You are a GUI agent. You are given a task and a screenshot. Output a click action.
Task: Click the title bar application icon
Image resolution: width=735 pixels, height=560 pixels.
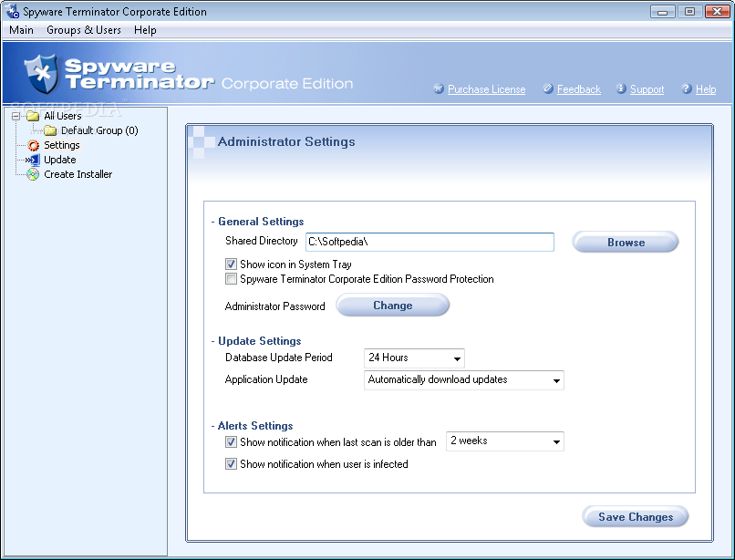coord(12,11)
